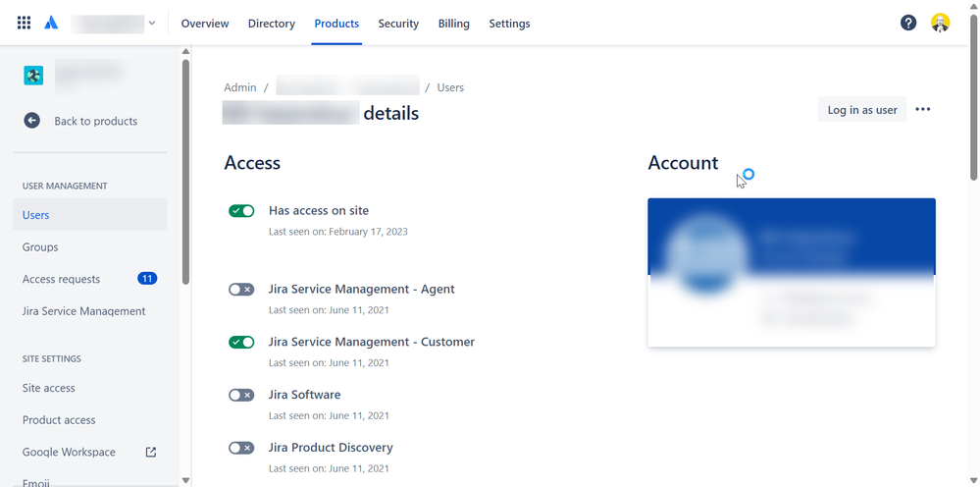This screenshot has width=980, height=487.
Task: Click the sidebar scroll down arrow
Action: click(x=185, y=480)
